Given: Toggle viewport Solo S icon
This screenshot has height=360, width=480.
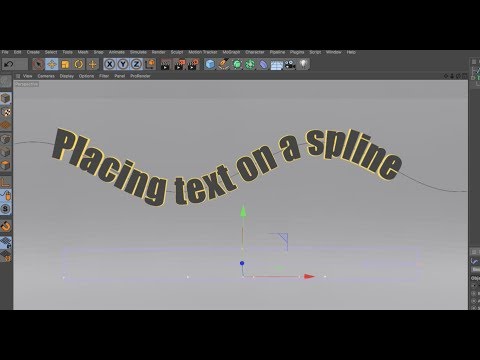Looking at the screenshot, I should (x=5, y=209).
